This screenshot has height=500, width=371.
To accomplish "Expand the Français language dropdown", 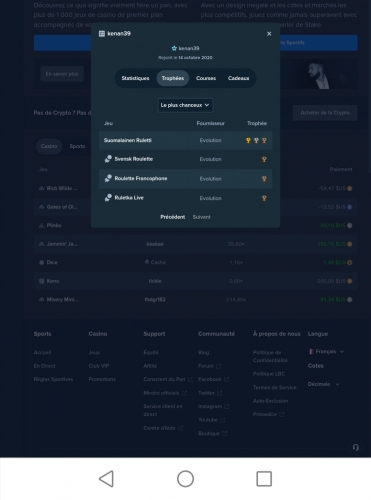I will [x=326, y=352].
